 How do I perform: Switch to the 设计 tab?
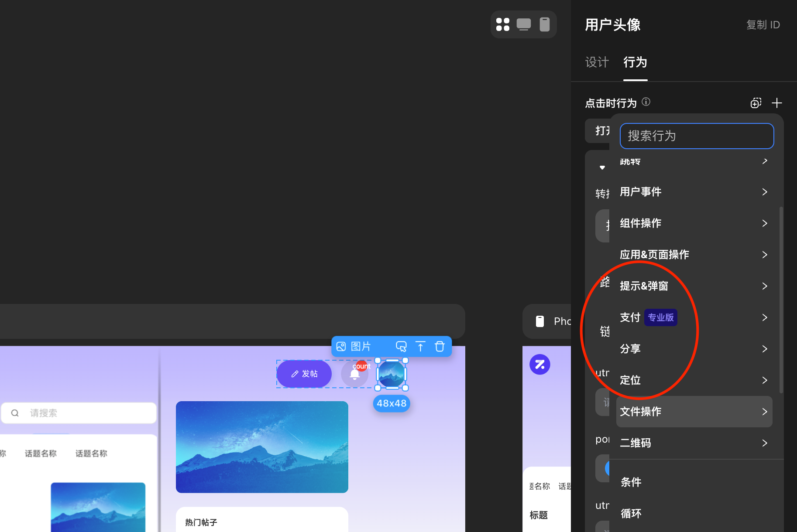click(597, 62)
